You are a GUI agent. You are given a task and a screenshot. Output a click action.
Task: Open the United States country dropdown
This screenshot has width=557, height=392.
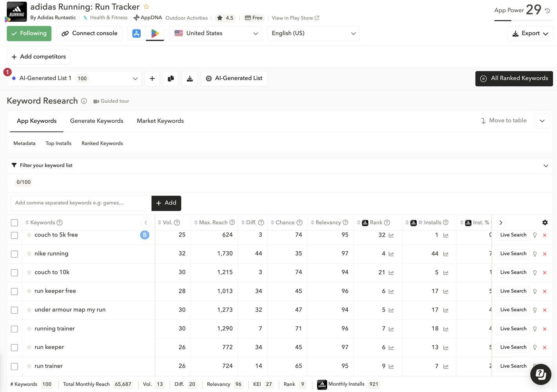216,33
